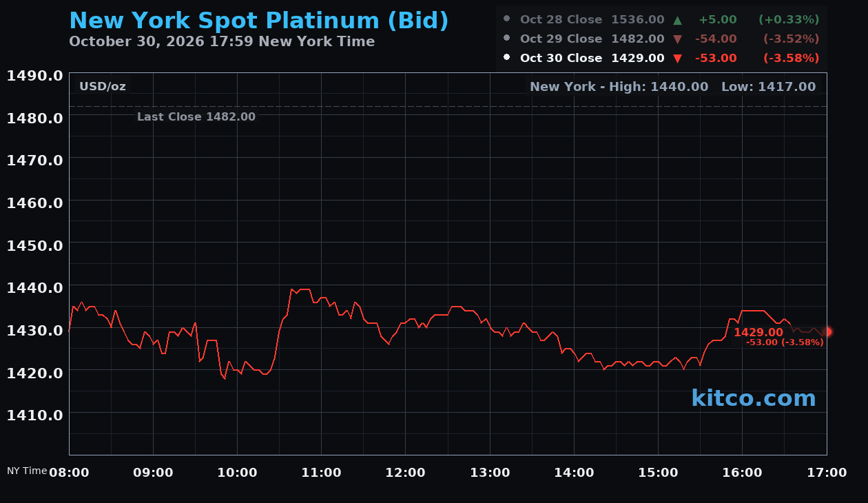
Task: Click the 08:00 time label
Action: (69, 473)
